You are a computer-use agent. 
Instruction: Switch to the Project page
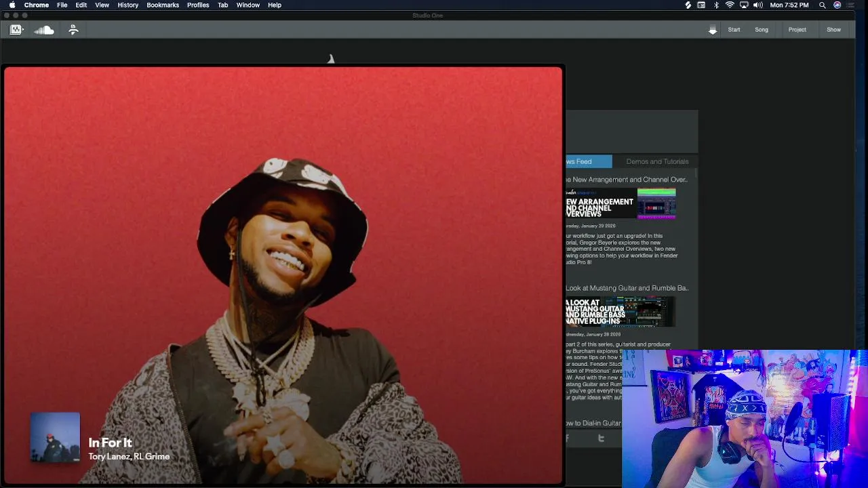click(x=797, y=30)
